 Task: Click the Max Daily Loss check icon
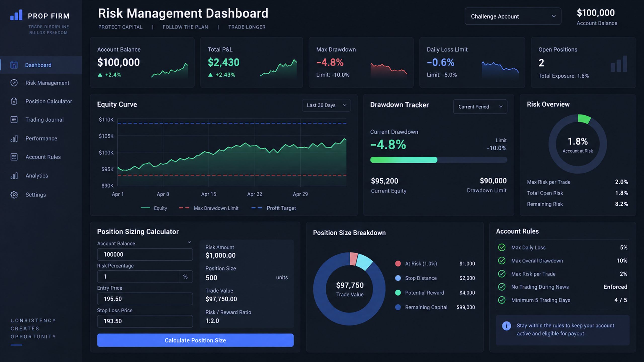pos(502,247)
